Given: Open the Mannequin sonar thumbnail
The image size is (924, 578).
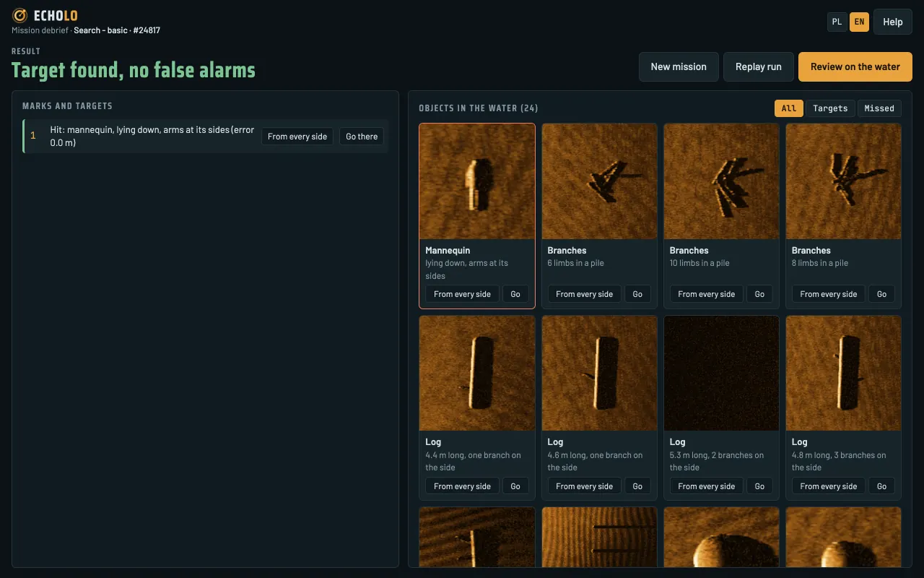Looking at the screenshot, I should (477, 181).
